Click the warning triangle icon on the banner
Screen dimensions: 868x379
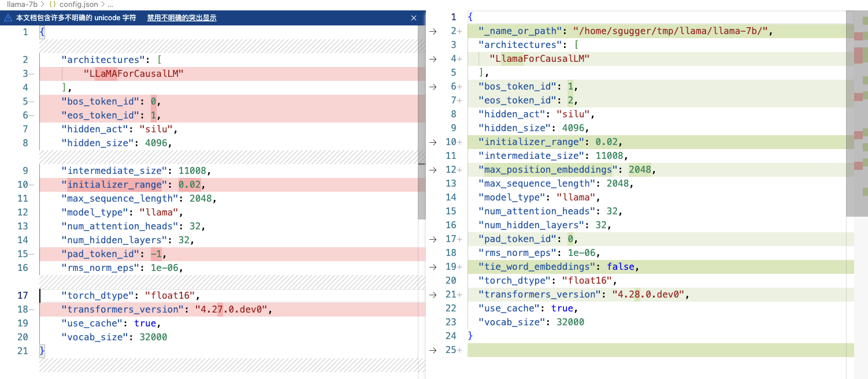click(x=8, y=18)
